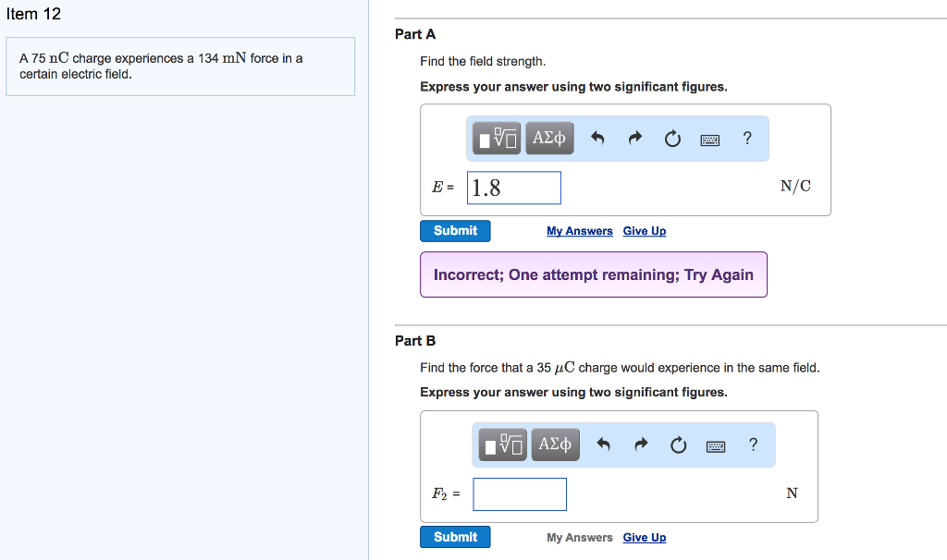The width and height of the screenshot is (947, 560).
Task: Open help for Part B editor
Action: point(753,445)
